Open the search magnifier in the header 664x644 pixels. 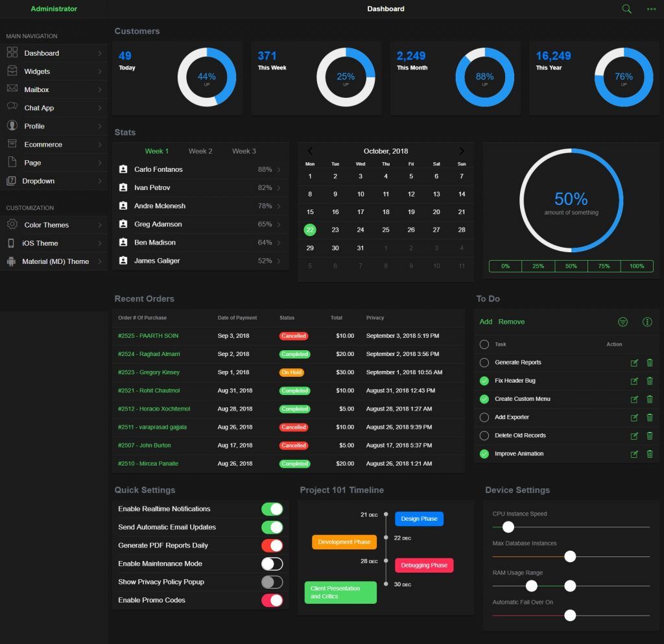626,9
